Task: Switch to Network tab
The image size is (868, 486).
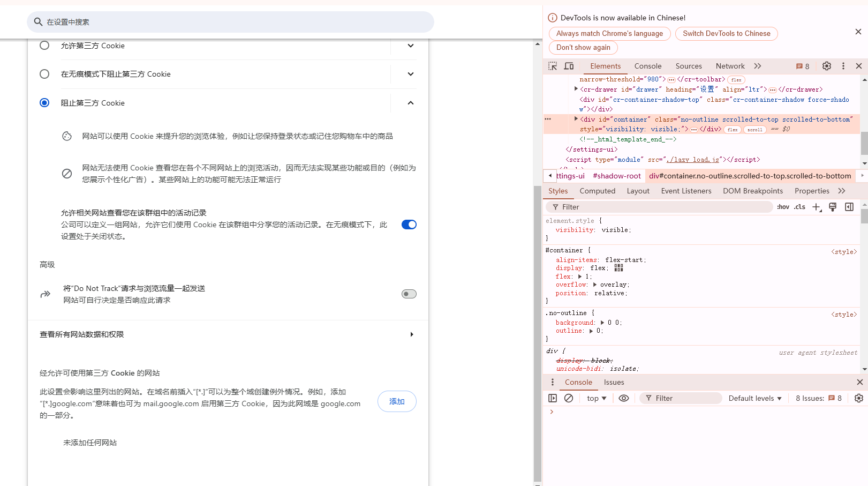Action: pos(730,66)
